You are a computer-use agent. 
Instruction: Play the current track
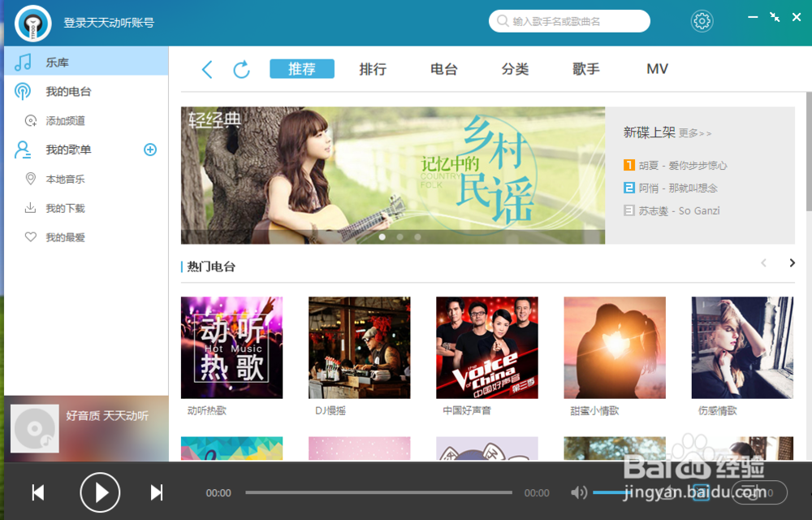100,492
